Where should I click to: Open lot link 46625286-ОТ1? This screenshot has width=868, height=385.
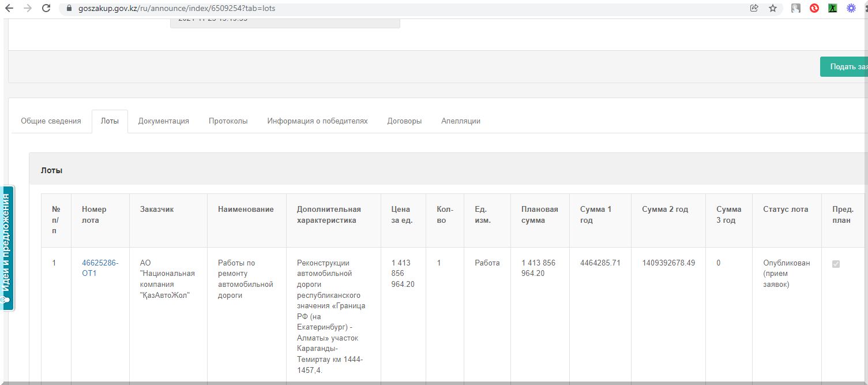pyautogui.click(x=100, y=268)
